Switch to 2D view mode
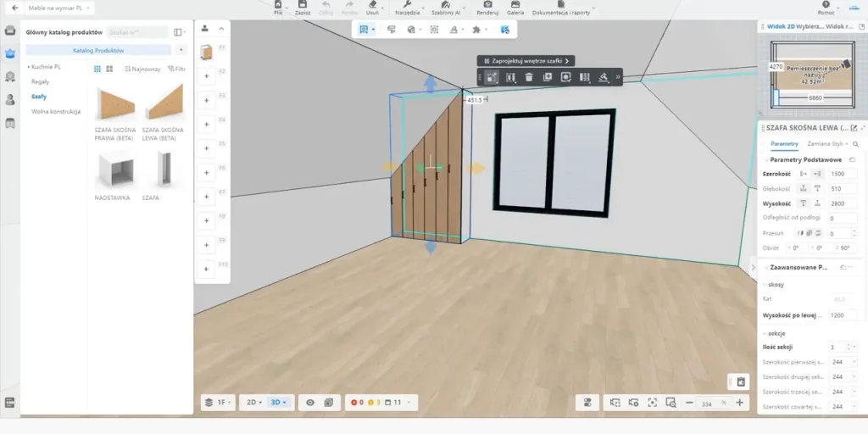868x434 pixels. pyautogui.click(x=253, y=403)
